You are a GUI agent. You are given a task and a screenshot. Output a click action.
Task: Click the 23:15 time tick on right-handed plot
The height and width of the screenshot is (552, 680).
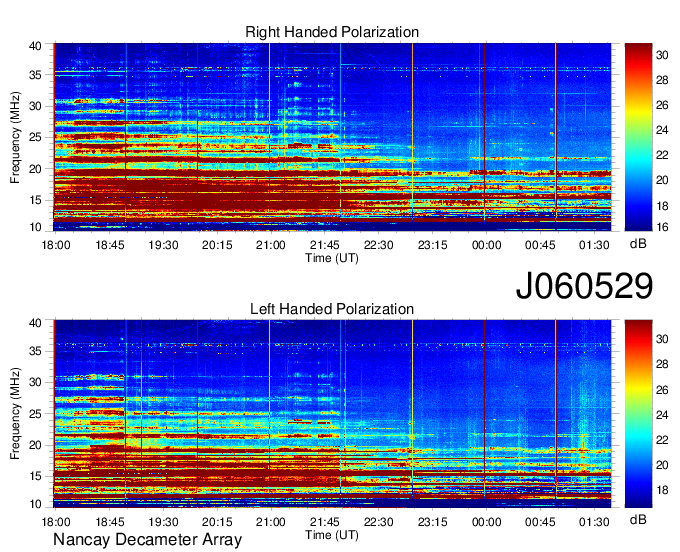point(432,245)
